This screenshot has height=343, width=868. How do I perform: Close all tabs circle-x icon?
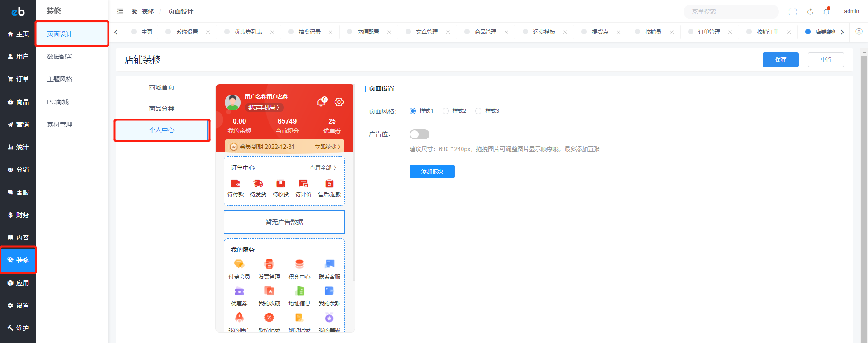point(859,32)
